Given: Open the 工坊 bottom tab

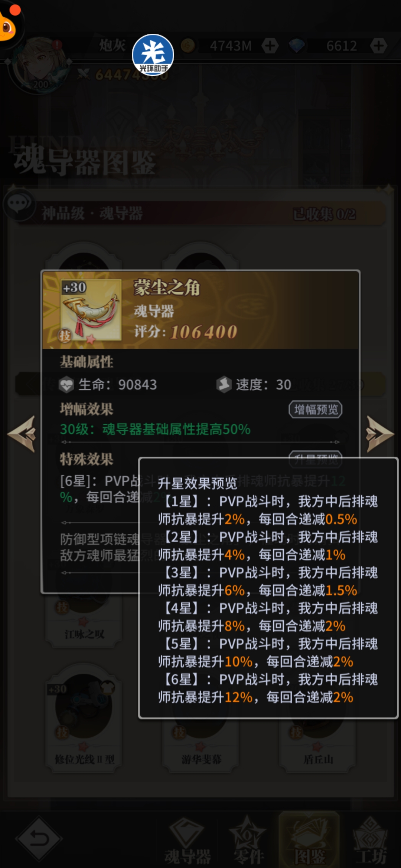Looking at the screenshot, I should tap(371, 841).
